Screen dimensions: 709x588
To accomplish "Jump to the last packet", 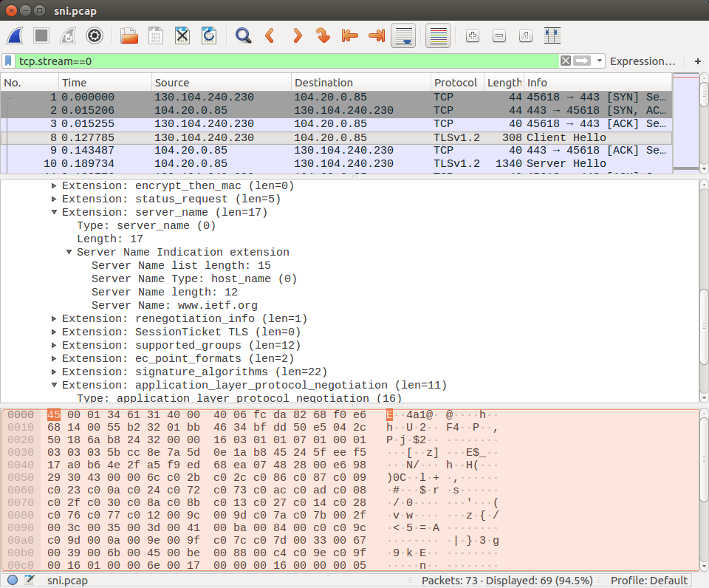I will click(x=376, y=35).
